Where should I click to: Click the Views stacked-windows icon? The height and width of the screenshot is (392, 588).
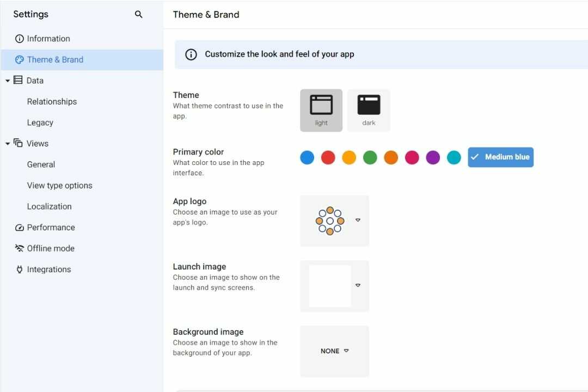click(x=18, y=144)
